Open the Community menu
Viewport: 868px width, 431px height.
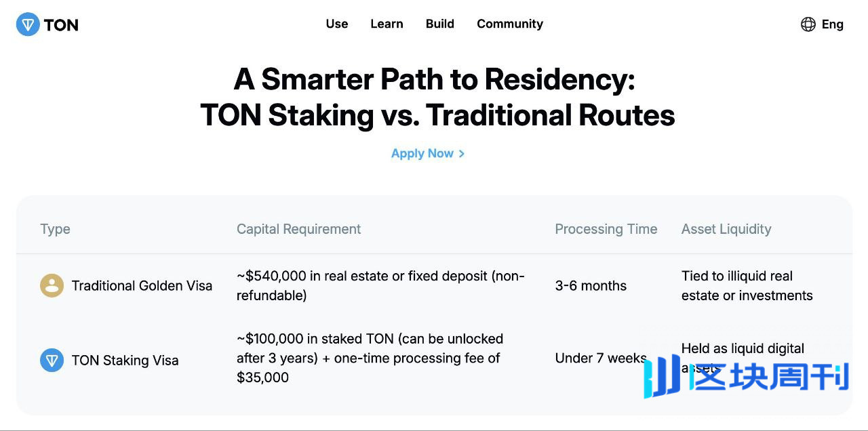[510, 24]
